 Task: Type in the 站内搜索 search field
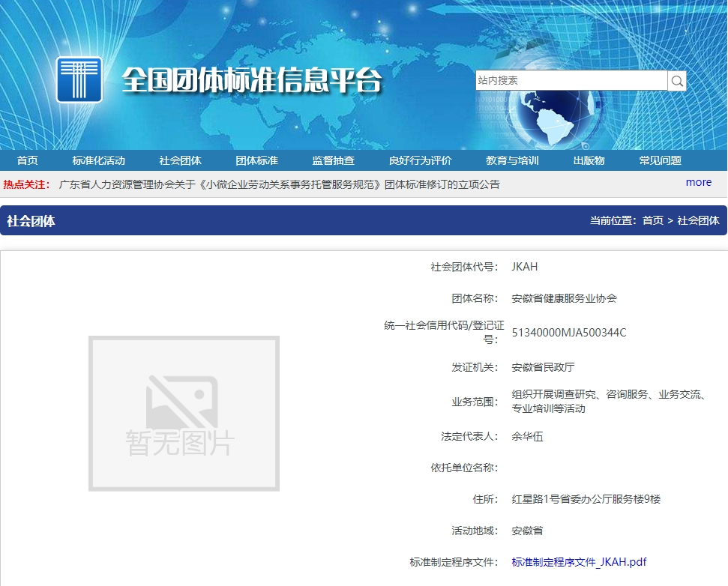click(571, 81)
